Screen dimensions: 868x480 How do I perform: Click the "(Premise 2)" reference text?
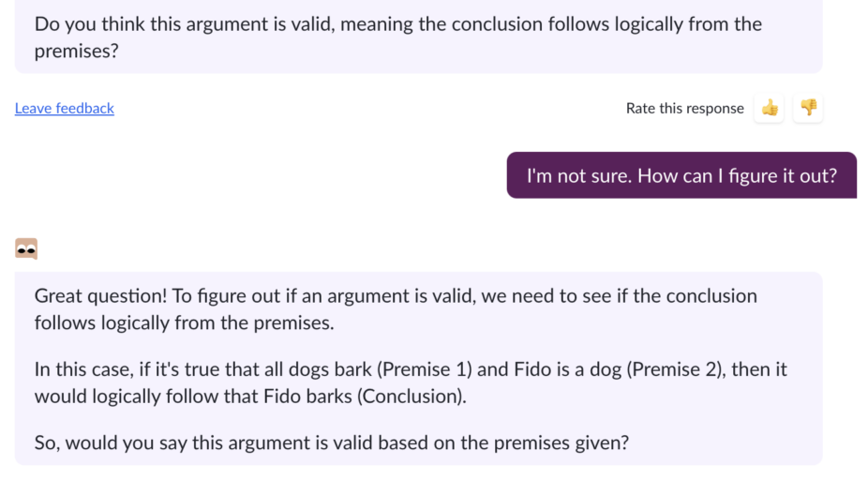point(679,369)
